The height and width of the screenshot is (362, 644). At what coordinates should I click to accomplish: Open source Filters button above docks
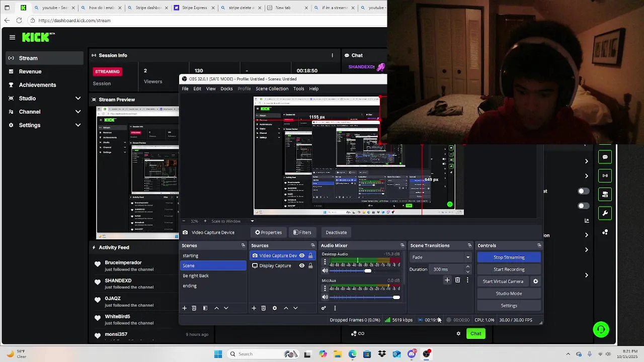pyautogui.click(x=302, y=232)
